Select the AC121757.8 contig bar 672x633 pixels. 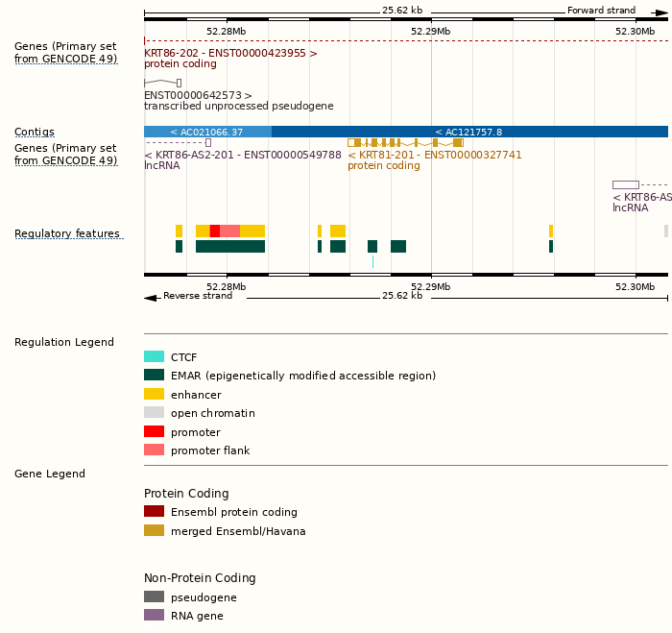click(x=469, y=132)
